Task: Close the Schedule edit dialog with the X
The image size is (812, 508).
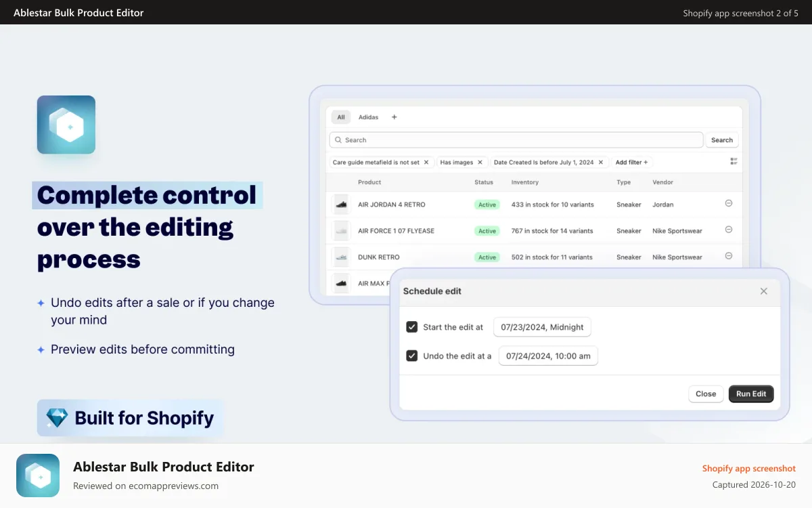Action: [764, 291]
